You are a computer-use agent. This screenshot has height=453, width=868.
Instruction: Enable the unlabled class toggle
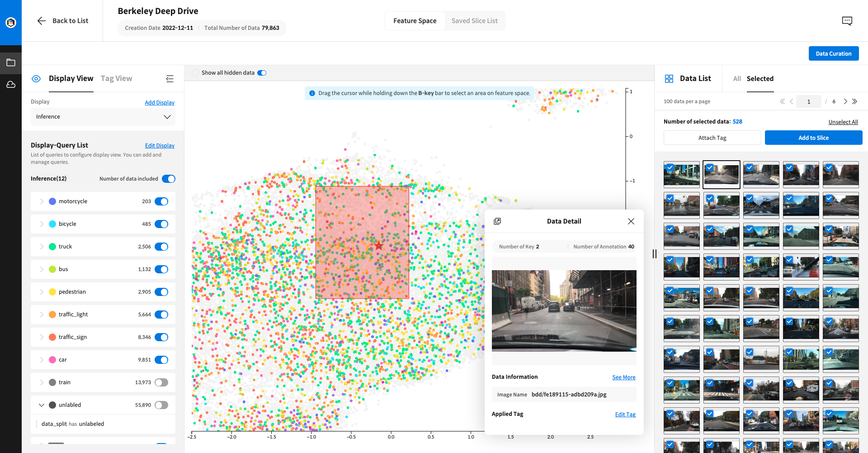click(161, 405)
